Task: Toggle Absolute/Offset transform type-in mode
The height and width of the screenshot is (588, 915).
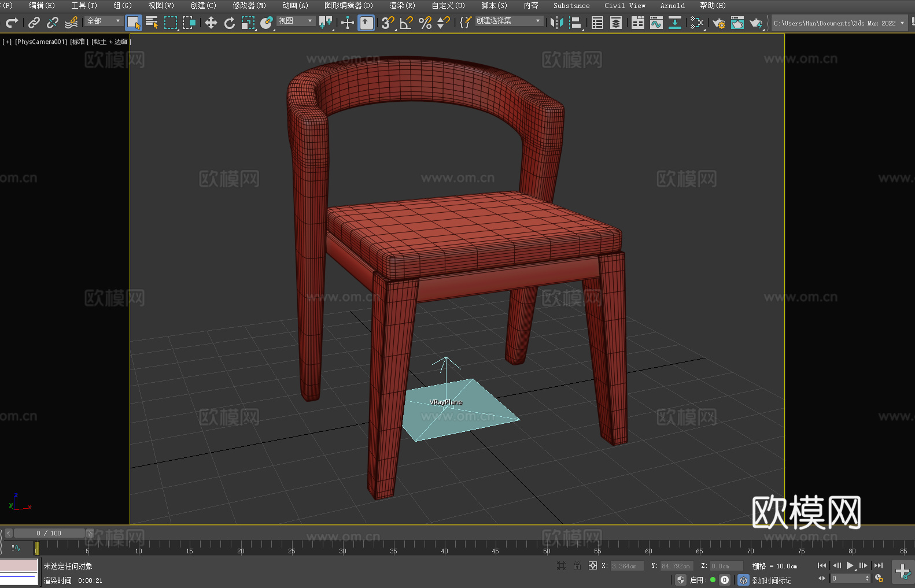Action: point(593,565)
